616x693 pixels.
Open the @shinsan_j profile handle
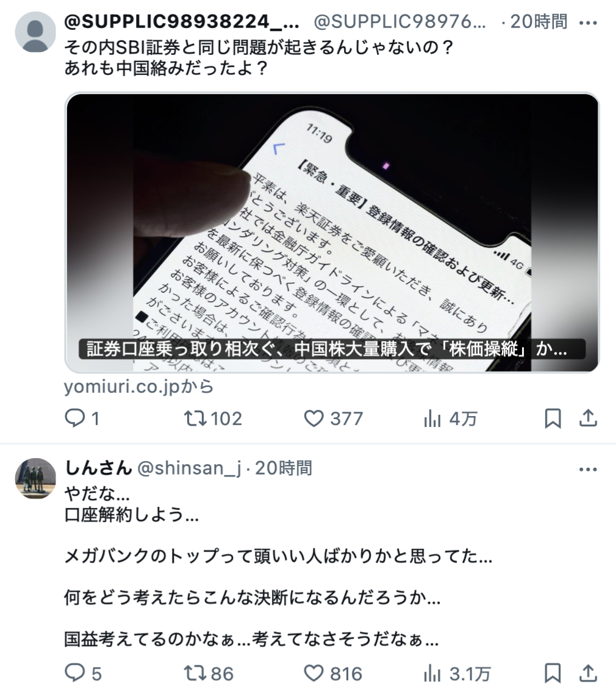pyautogui.click(x=190, y=468)
